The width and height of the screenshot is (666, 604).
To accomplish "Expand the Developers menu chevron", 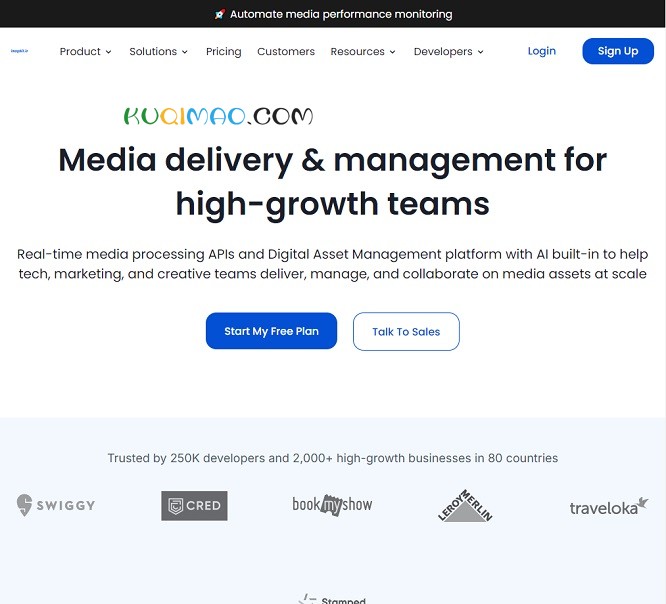I will 480,52.
